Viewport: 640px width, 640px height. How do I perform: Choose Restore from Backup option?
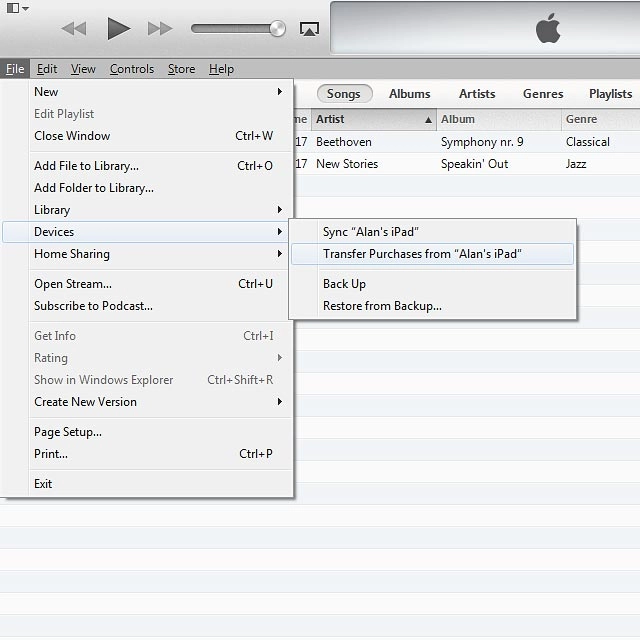click(382, 306)
